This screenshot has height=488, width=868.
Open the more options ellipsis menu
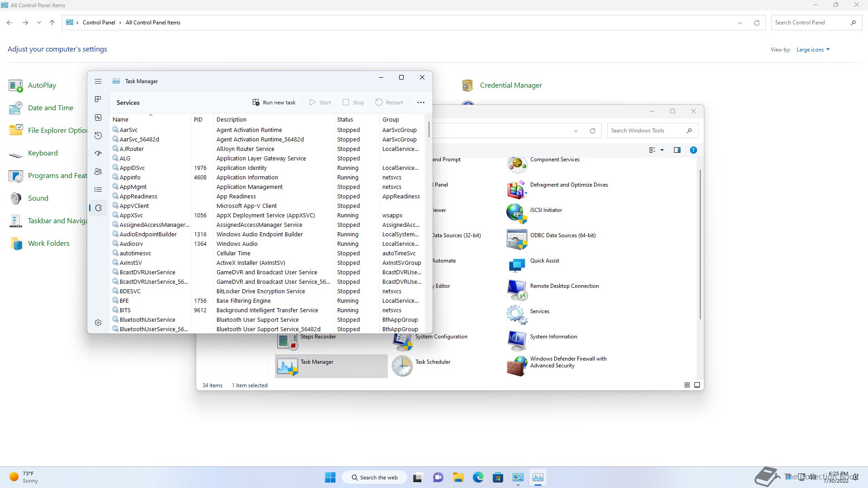(421, 103)
